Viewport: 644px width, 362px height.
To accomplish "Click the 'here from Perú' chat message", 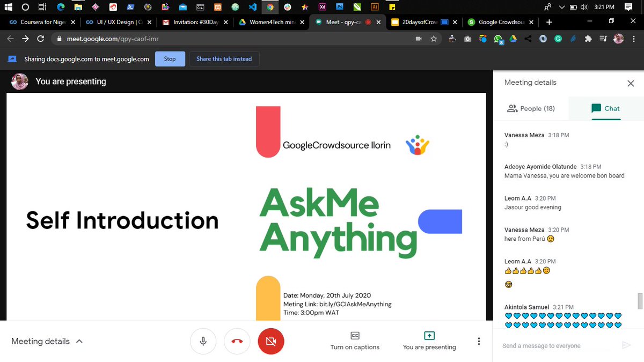I will point(529,239).
